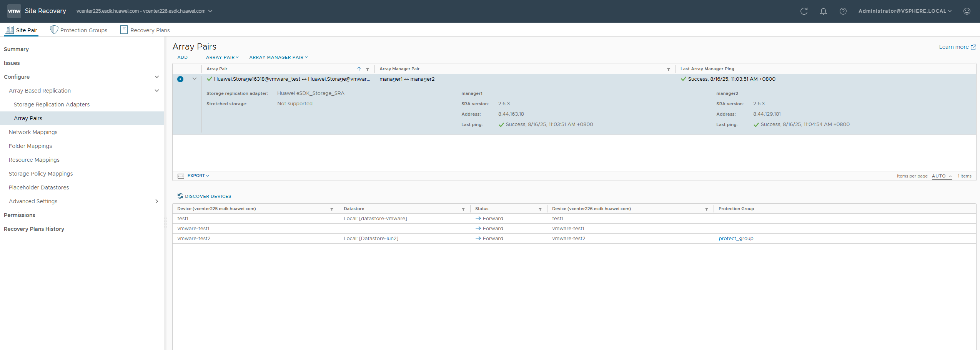
Task: Switch to the Protection Groups tab
Action: [x=79, y=30]
